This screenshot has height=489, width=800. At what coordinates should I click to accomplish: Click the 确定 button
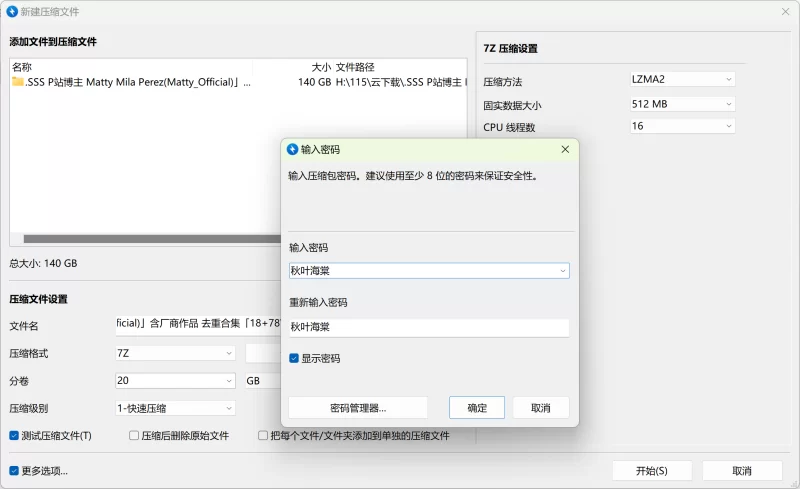(477, 408)
